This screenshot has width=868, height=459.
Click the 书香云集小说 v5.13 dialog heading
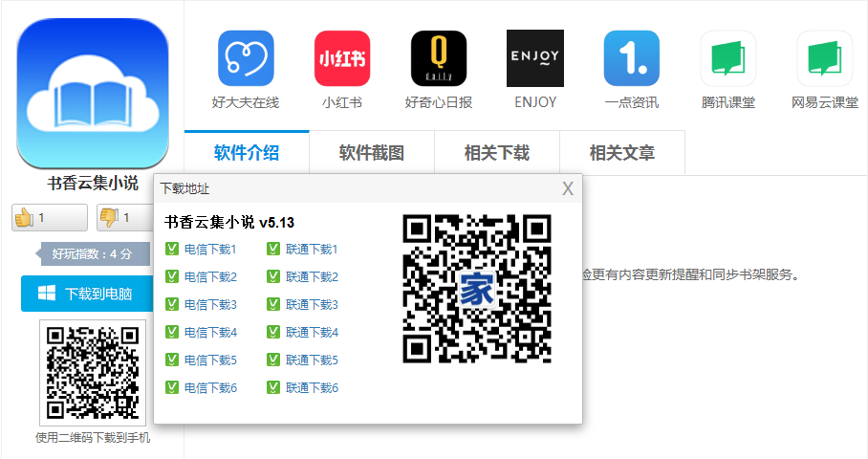pyautogui.click(x=229, y=223)
